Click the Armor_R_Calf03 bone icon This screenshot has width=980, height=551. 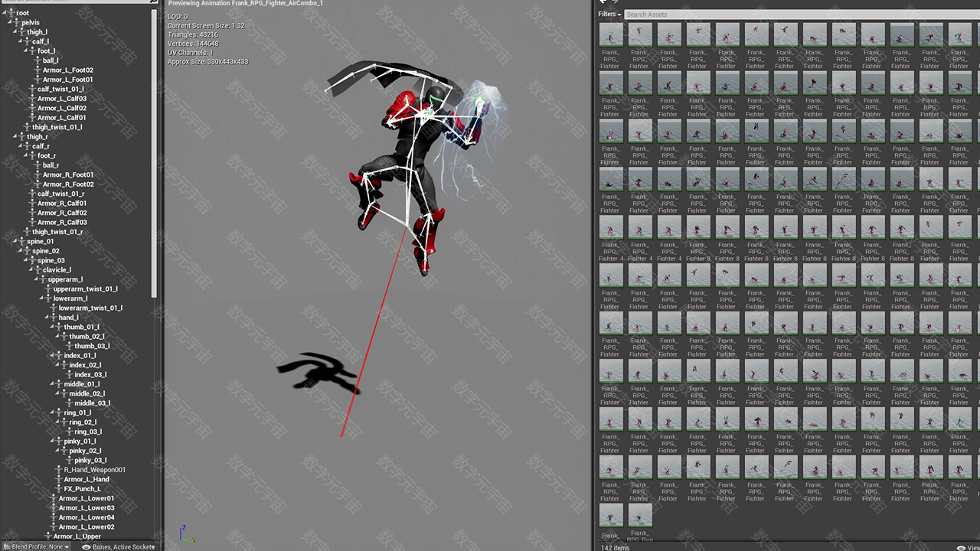(x=32, y=223)
